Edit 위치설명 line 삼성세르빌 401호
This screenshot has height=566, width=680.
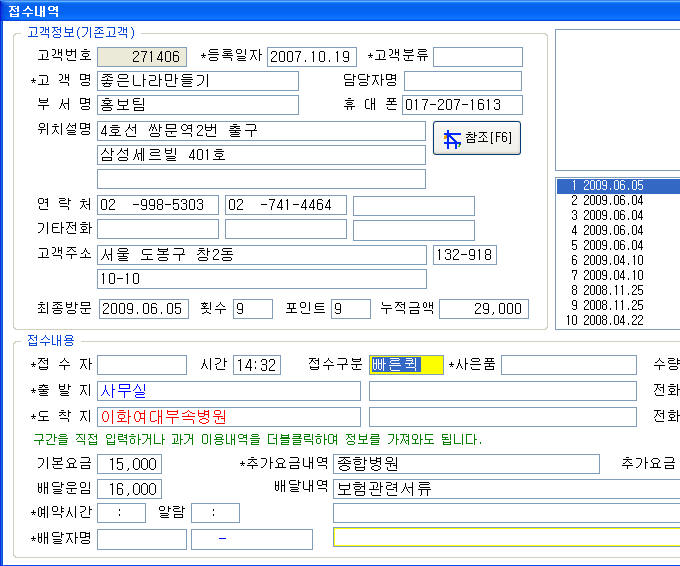tap(262, 155)
